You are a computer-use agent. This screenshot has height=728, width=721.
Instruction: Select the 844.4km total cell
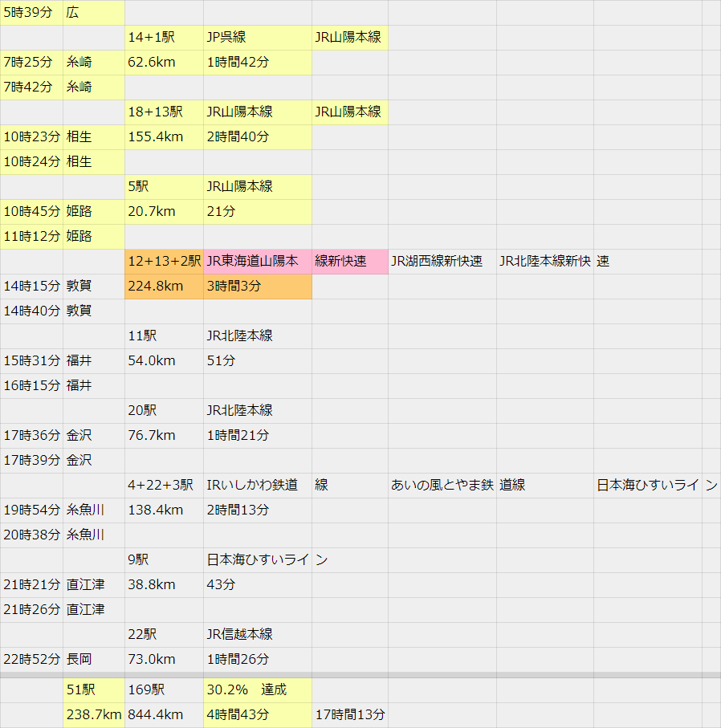pyautogui.click(x=164, y=715)
